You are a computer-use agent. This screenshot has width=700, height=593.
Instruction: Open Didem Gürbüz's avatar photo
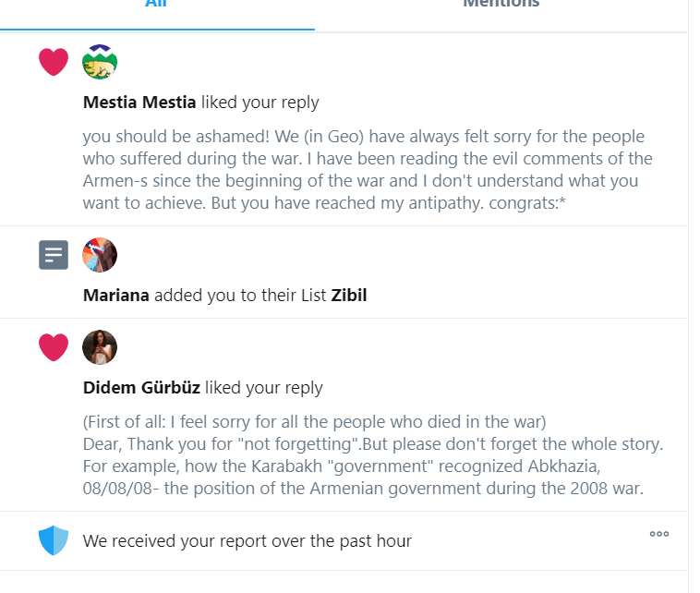100,347
